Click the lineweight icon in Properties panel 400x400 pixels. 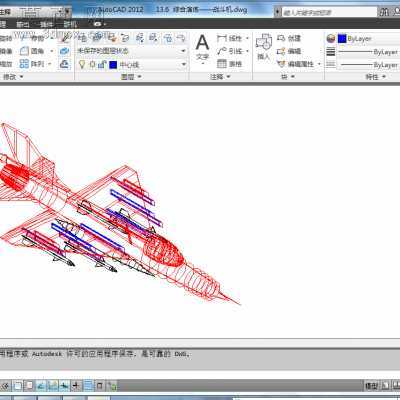point(331,52)
